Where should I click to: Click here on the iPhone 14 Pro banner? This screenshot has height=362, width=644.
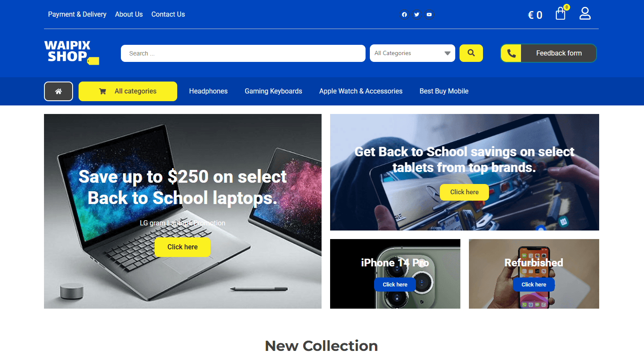[395, 285]
